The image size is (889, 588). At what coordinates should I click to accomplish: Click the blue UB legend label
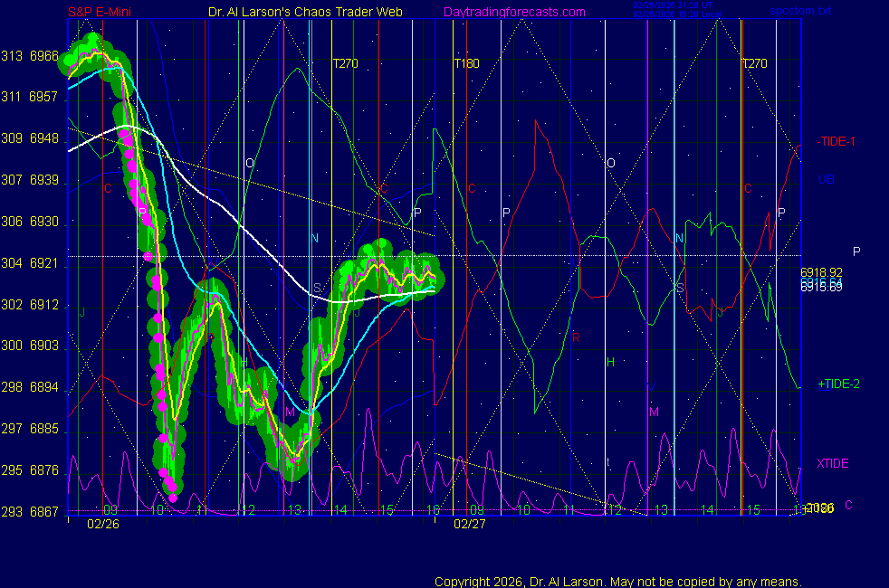[826, 179]
